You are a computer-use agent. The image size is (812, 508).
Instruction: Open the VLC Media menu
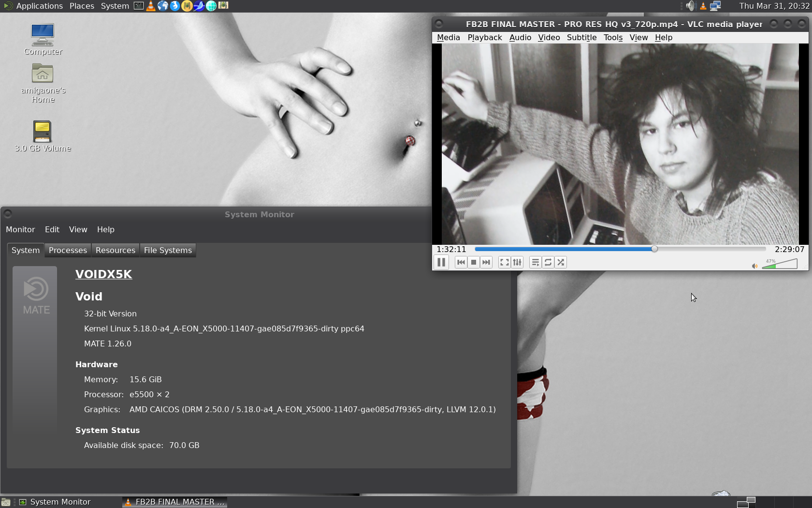pos(449,37)
